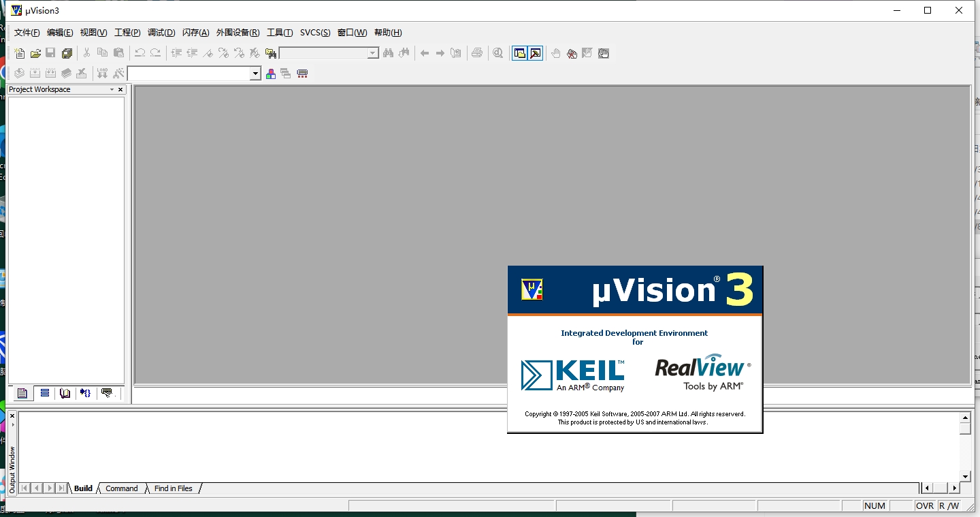Open Options for Target via colored blocks icon
The width and height of the screenshot is (980, 517).
click(270, 73)
